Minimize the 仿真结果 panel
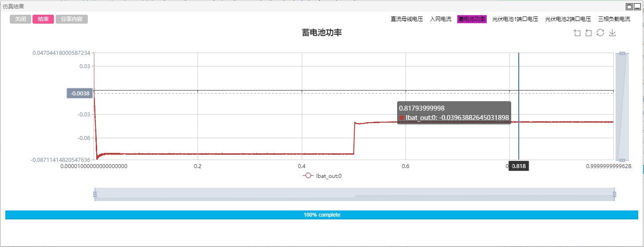The width and height of the screenshot is (644, 247). 637,6
